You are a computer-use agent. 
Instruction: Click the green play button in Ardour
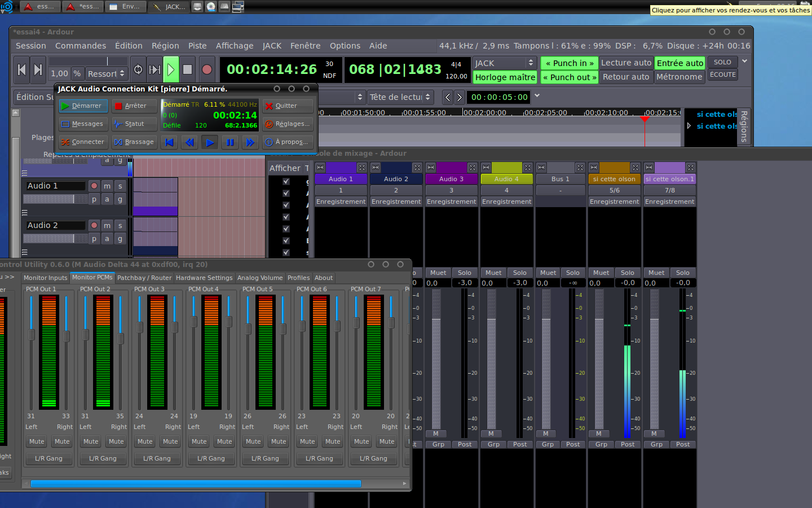(171, 69)
